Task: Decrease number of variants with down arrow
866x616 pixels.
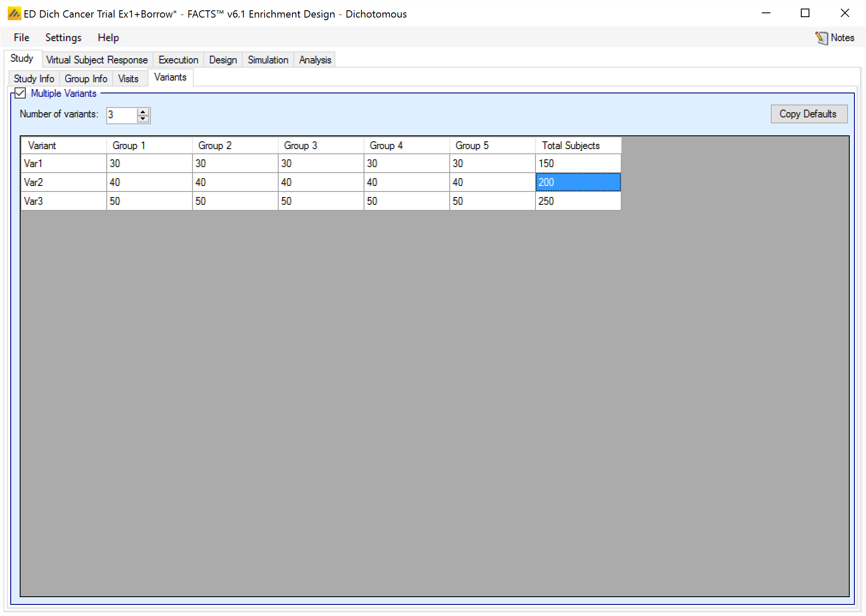Action: [143, 119]
